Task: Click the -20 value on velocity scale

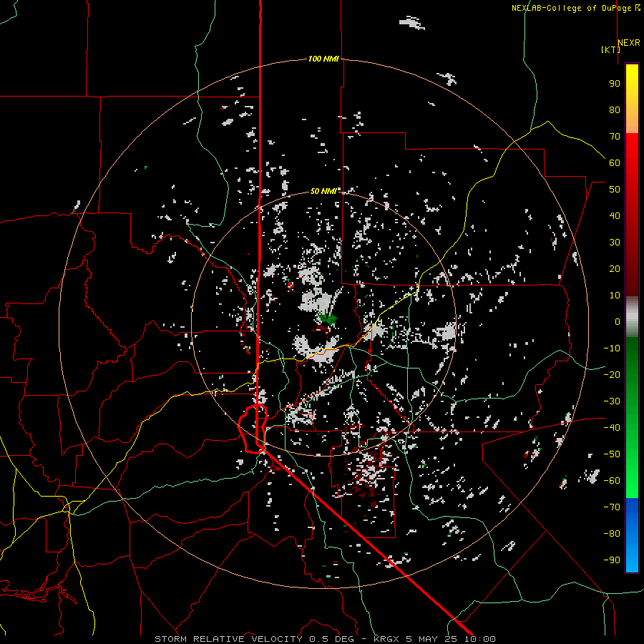Action: point(612,374)
